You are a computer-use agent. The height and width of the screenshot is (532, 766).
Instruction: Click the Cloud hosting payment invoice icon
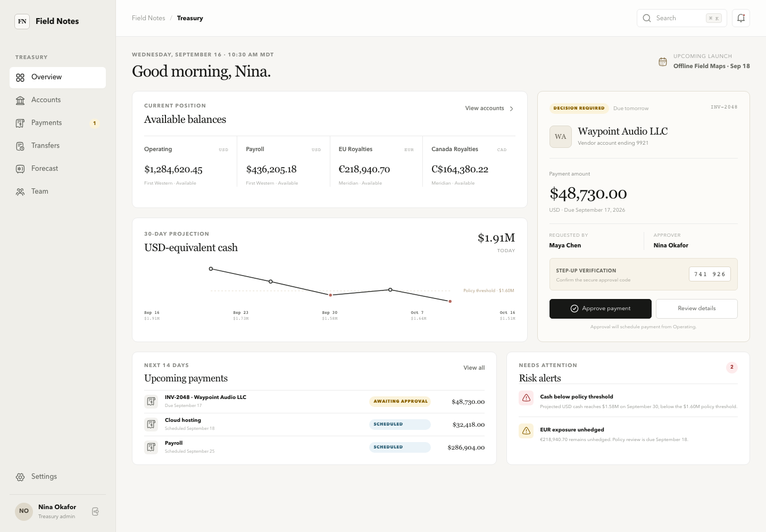click(x=151, y=425)
